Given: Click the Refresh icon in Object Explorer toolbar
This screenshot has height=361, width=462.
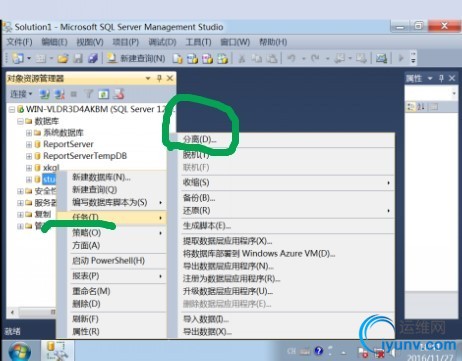Looking at the screenshot, I should point(104,94).
